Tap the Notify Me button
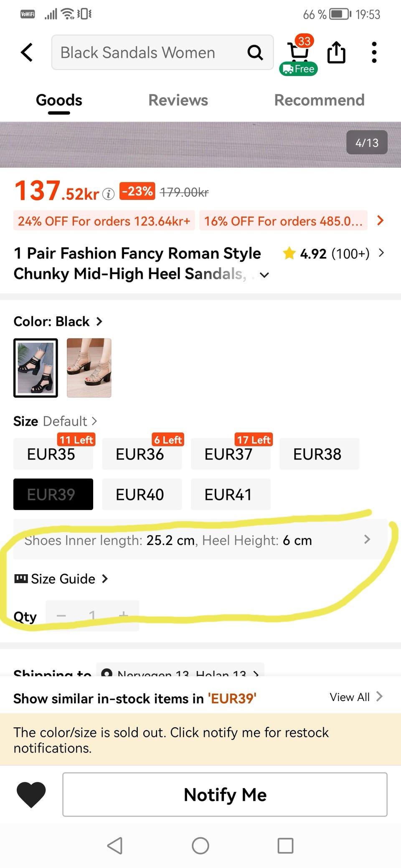 (x=225, y=795)
